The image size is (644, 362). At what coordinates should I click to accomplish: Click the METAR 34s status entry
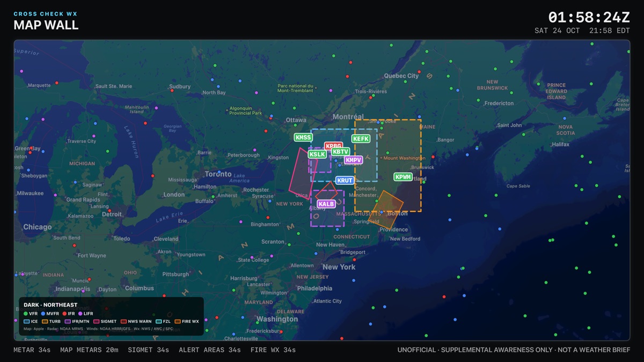tap(32, 350)
